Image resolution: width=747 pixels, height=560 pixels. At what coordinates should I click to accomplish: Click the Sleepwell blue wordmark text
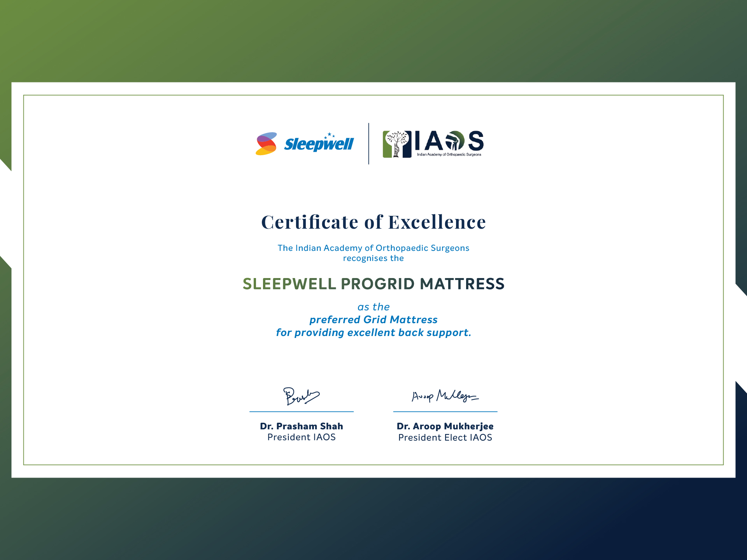point(319,145)
